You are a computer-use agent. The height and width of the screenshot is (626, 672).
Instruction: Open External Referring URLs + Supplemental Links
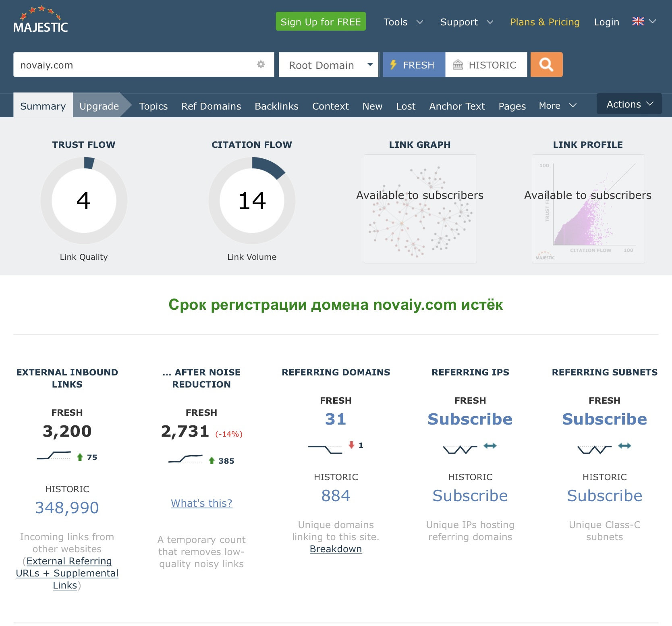point(67,573)
